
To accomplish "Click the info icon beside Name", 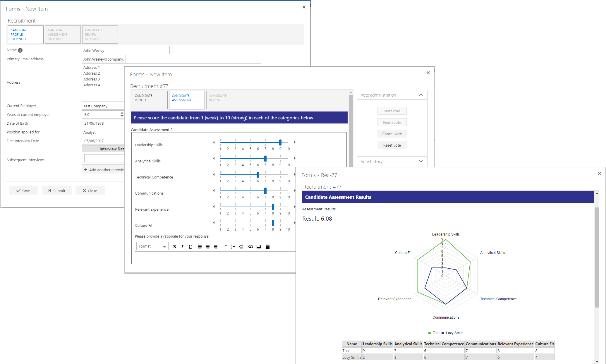I will [x=20, y=50].
